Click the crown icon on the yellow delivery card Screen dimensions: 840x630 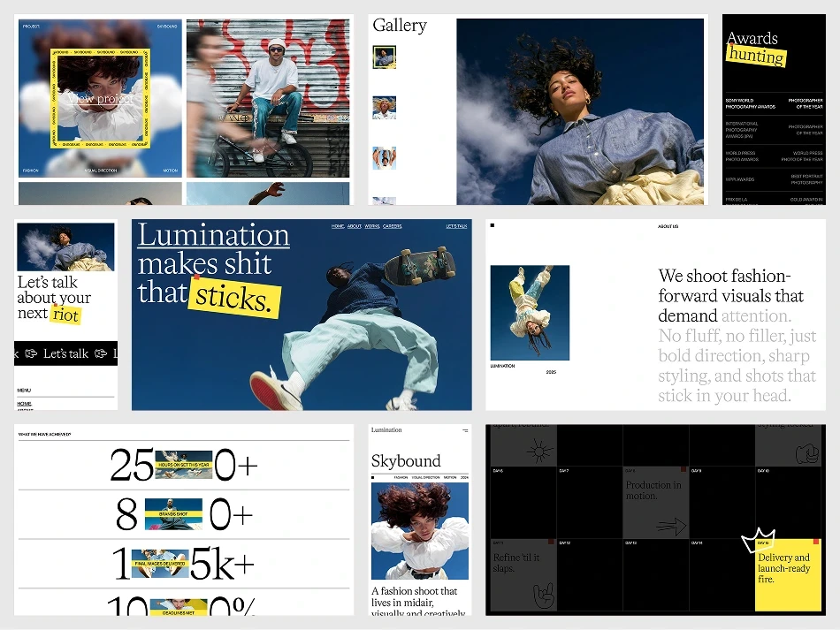(x=758, y=540)
